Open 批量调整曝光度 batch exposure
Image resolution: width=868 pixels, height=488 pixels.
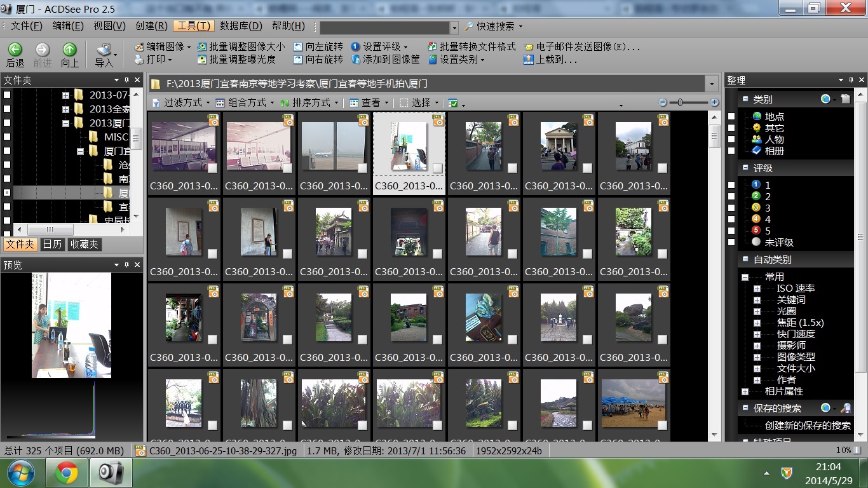(x=236, y=59)
